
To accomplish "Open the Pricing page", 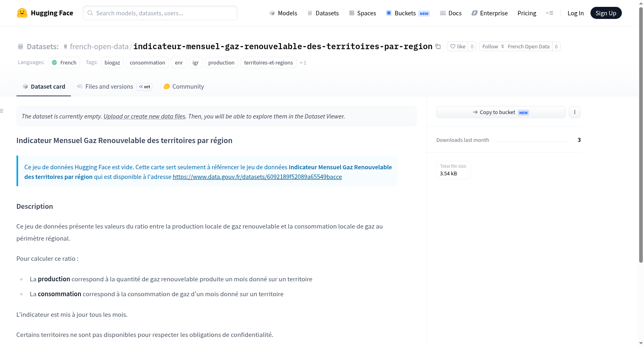I will pos(527,13).
